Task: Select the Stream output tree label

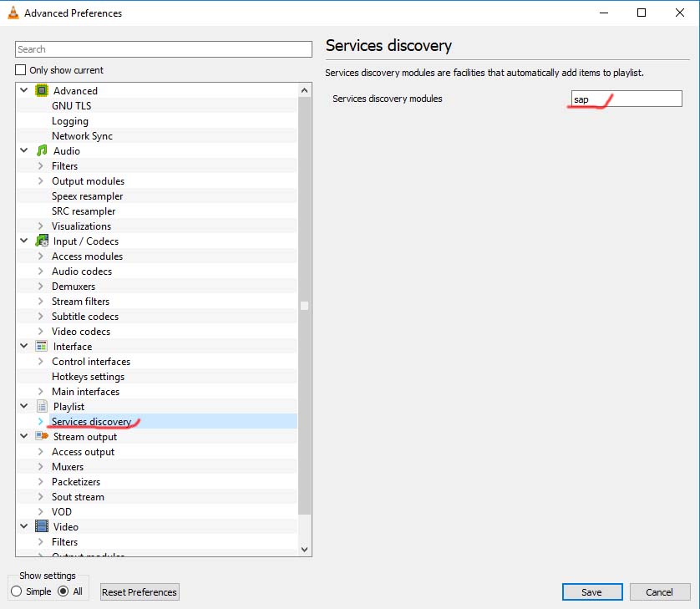Action: pos(85,437)
